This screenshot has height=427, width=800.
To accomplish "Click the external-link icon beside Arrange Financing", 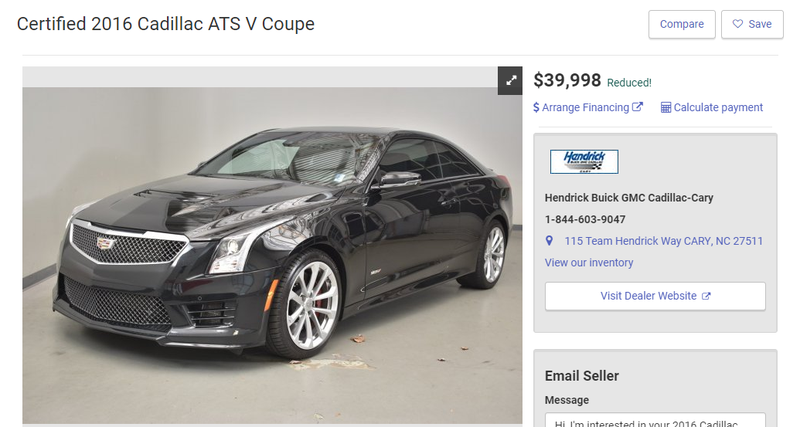I will (x=637, y=107).
